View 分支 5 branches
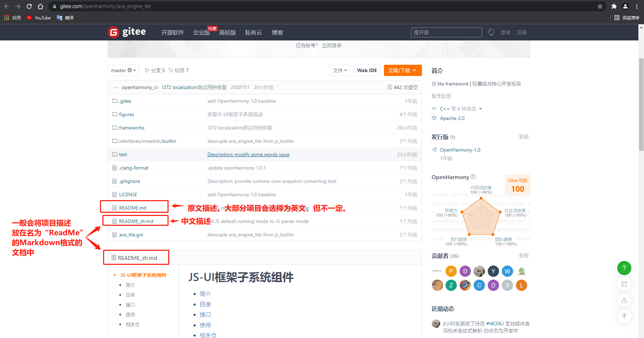This screenshot has width=644, height=338. pyautogui.click(x=155, y=70)
